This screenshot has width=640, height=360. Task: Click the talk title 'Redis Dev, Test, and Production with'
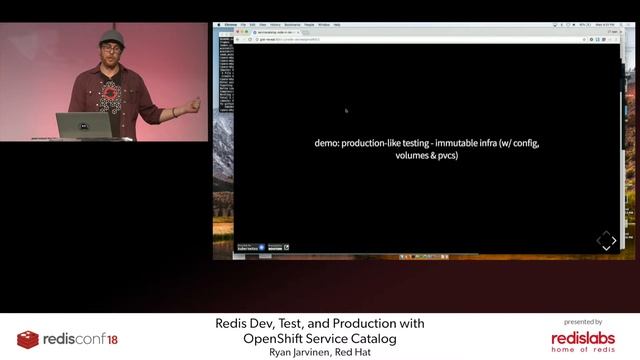click(x=320, y=323)
